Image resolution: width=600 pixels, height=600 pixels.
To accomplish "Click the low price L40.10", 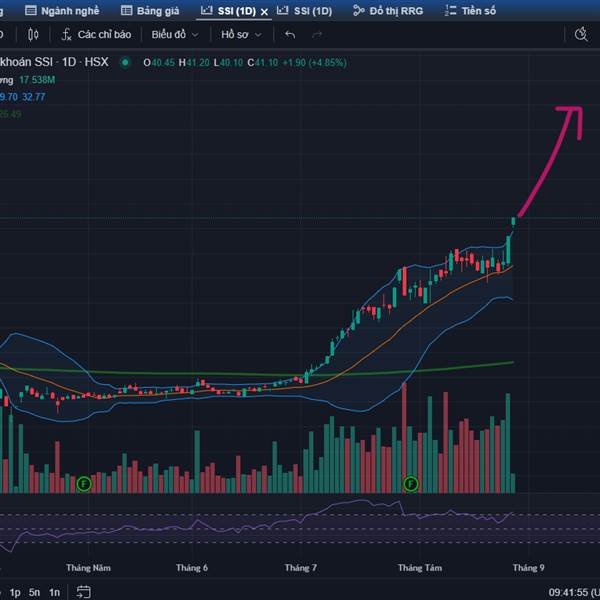I will coord(228,62).
